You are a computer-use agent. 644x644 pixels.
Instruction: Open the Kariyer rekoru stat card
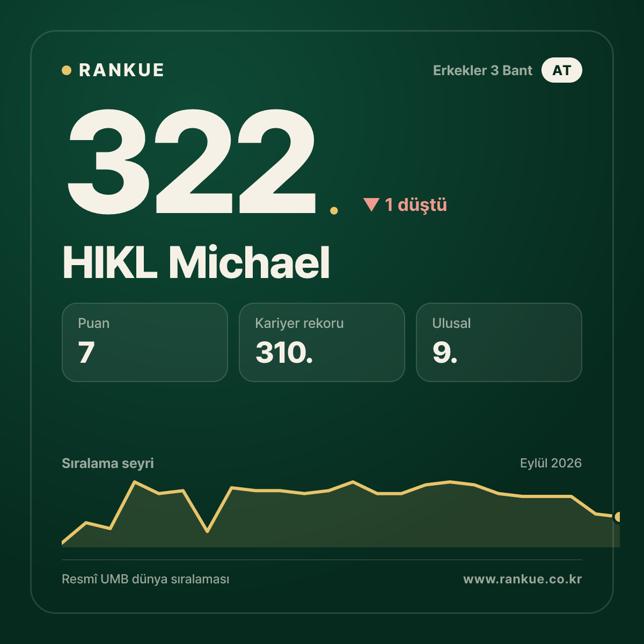[322, 342]
